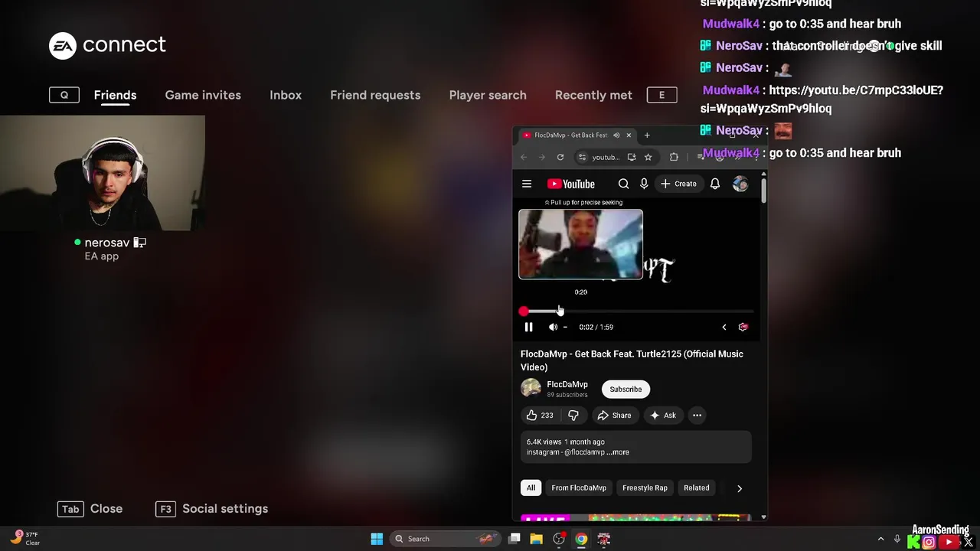Open Chrome from the taskbar
Viewport: 980px width, 551px height.
coord(581,539)
